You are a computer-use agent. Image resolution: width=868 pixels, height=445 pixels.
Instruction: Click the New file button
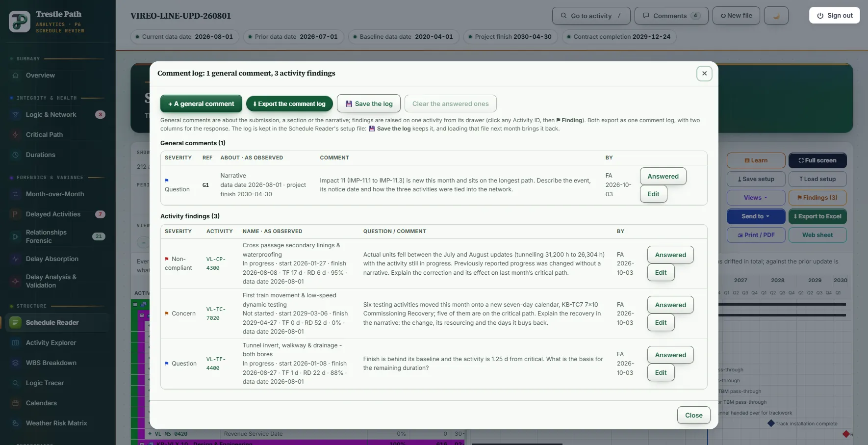tap(736, 16)
